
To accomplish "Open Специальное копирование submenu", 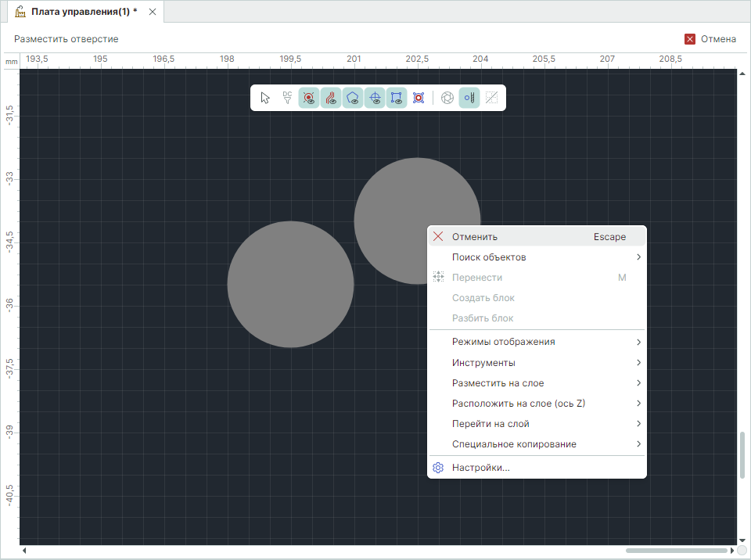I will (x=537, y=444).
